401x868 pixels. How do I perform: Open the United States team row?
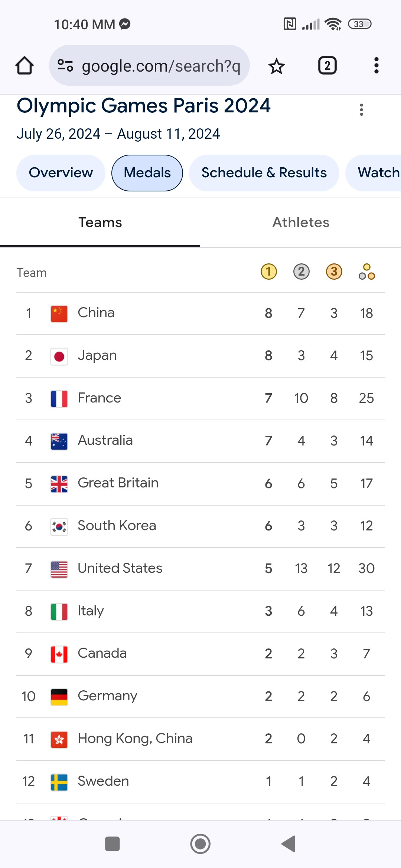[200, 569]
